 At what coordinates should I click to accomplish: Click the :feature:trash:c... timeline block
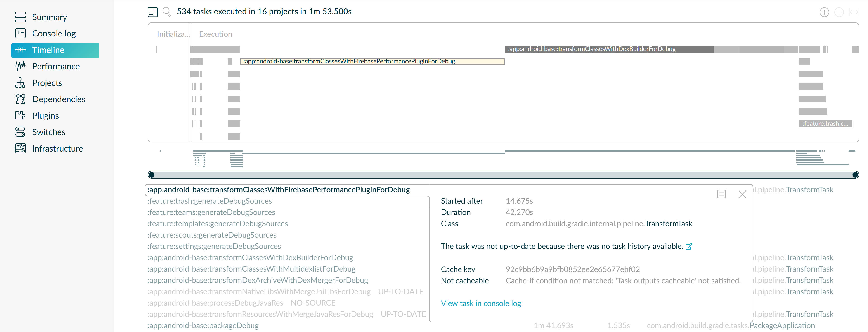pyautogui.click(x=825, y=124)
